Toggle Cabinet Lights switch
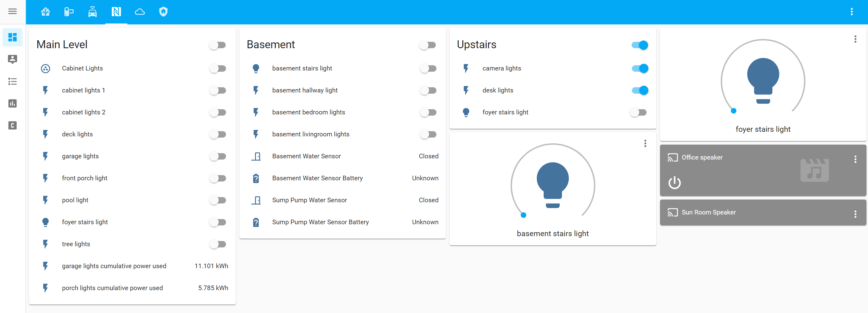The width and height of the screenshot is (868, 313). (217, 68)
